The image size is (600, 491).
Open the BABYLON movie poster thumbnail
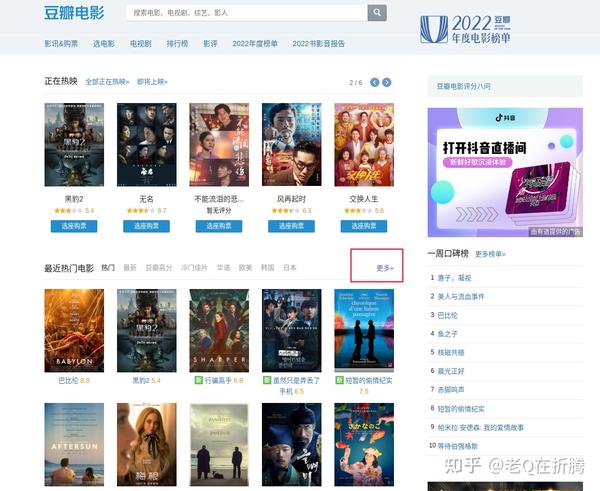pos(74,330)
